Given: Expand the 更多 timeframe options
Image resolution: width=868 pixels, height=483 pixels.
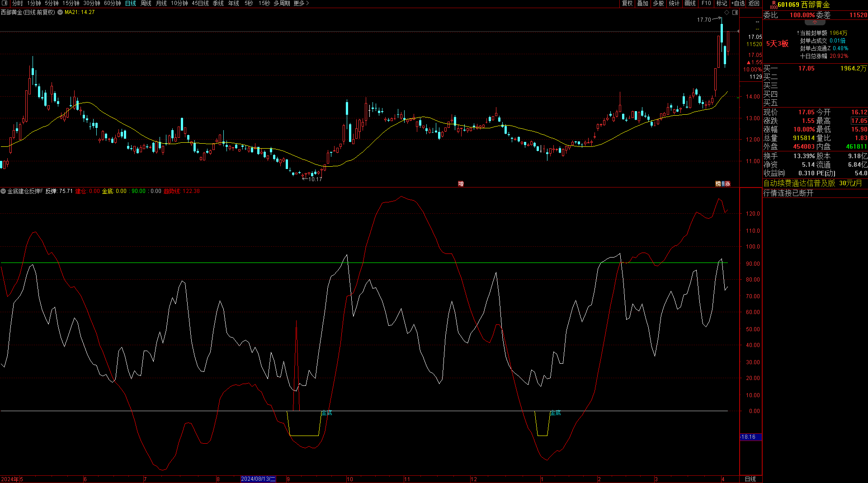Looking at the screenshot, I should 301,3.
